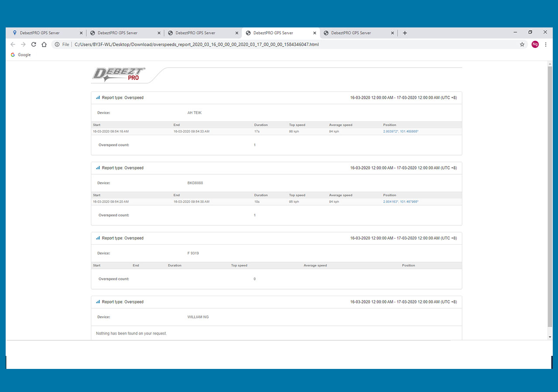Open position link 2.984163°, 101.467965°
Viewport: 558px width, 392px height.
[x=401, y=202]
